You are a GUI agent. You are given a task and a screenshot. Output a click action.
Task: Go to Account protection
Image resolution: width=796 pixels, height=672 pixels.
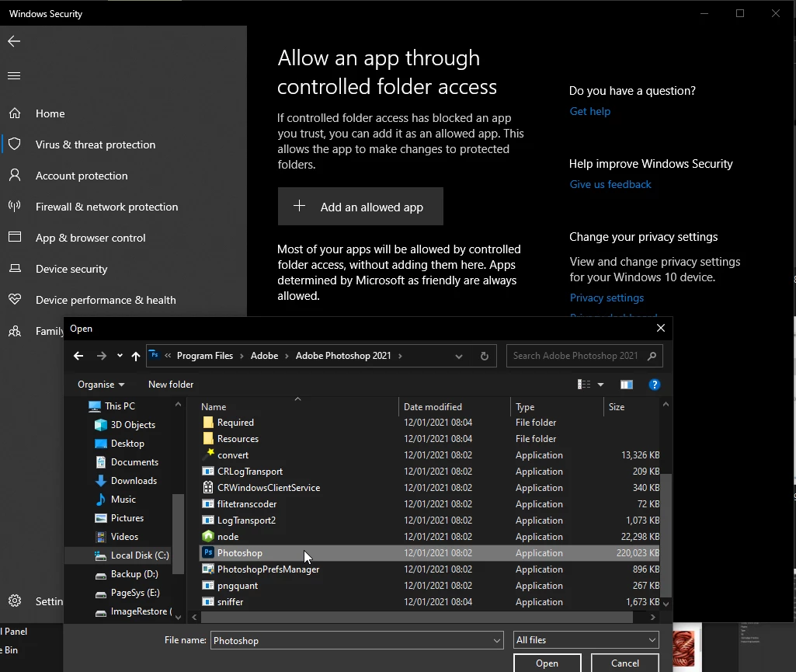82,176
